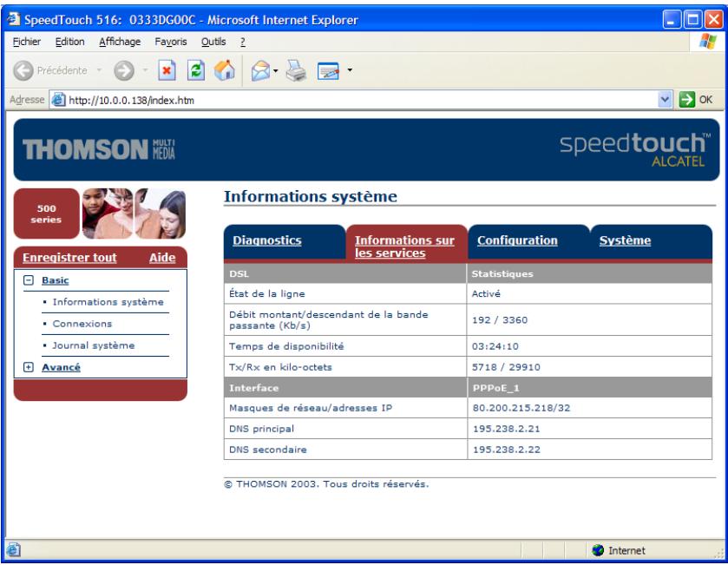728x565 pixels.
Task: Open the Favoris menu
Action: (171, 42)
